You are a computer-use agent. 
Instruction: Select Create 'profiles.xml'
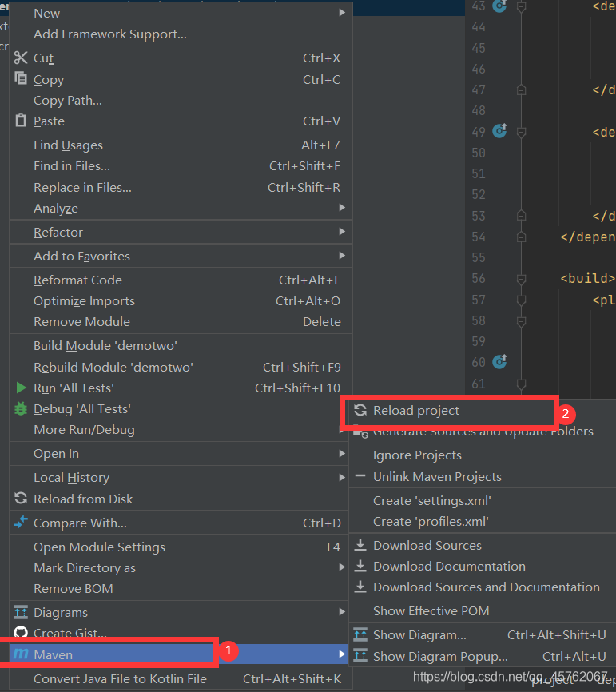click(483, 521)
